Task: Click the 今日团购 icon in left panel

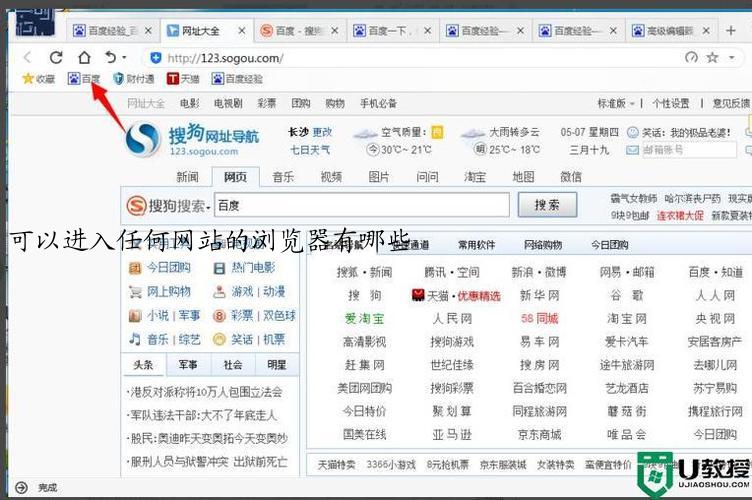Action: pyautogui.click(x=135, y=268)
